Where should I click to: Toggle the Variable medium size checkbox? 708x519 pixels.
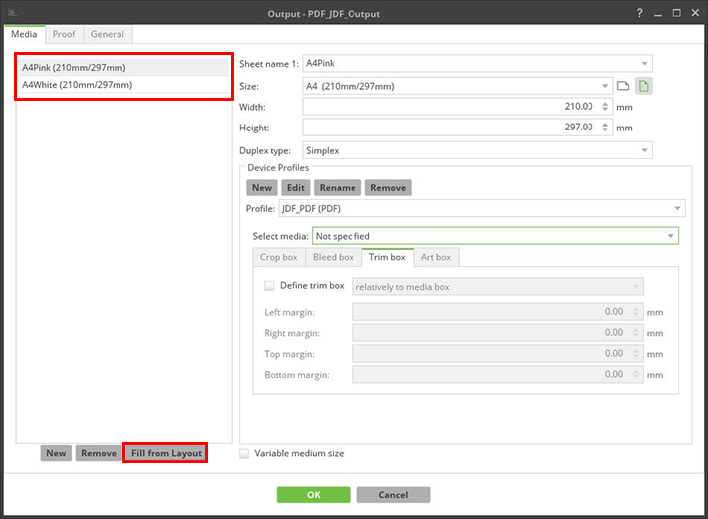click(x=246, y=453)
